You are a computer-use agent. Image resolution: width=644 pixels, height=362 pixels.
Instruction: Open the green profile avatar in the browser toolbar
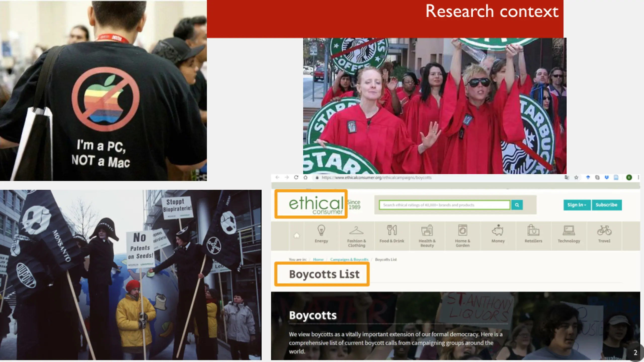[x=629, y=177]
